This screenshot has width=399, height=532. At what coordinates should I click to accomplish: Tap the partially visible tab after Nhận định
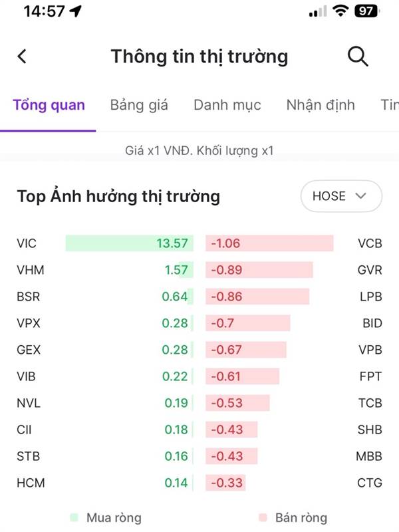click(x=388, y=105)
